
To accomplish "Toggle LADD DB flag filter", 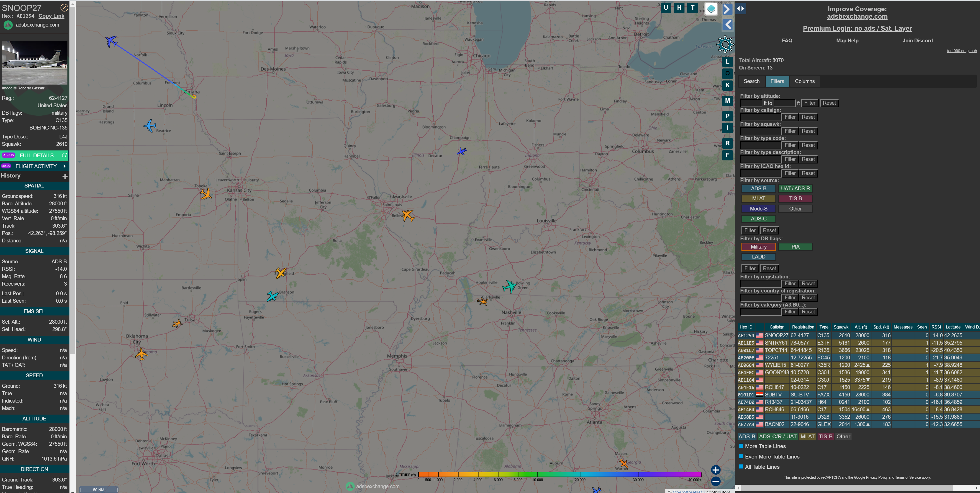I will point(759,257).
